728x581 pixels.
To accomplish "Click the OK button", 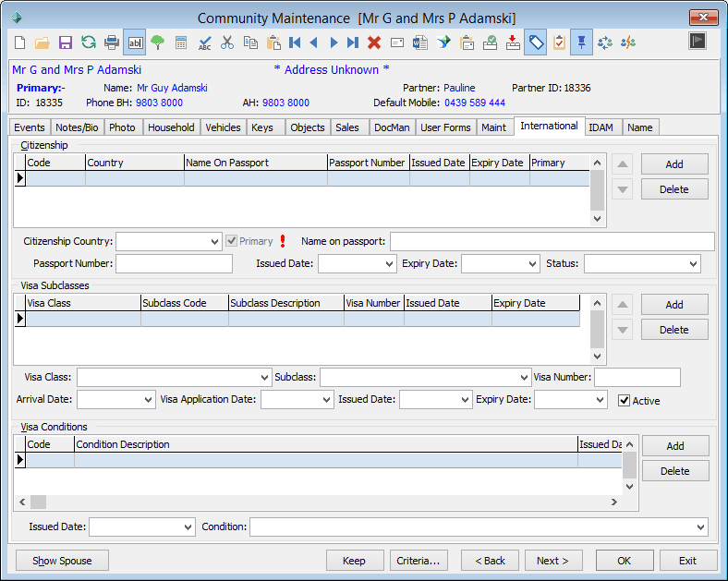I will point(625,561).
